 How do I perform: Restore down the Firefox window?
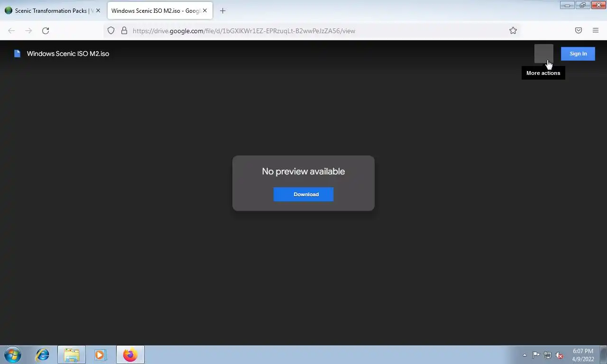tap(582, 5)
